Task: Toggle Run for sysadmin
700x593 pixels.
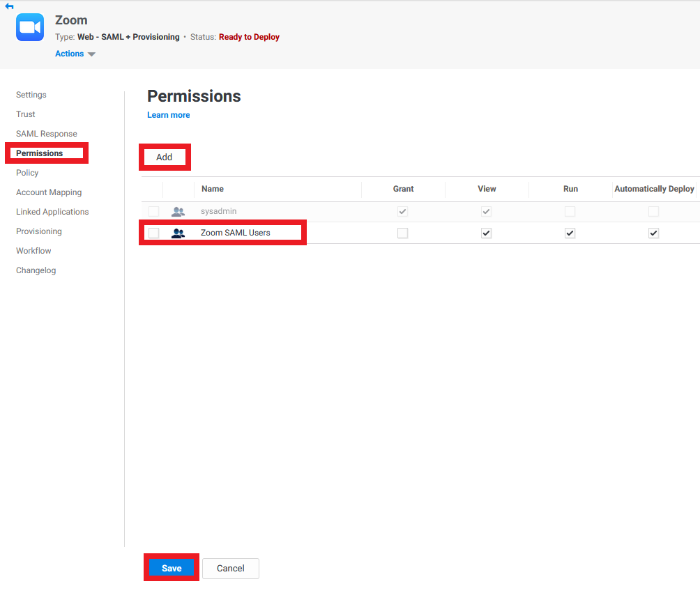Action: [570, 212]
